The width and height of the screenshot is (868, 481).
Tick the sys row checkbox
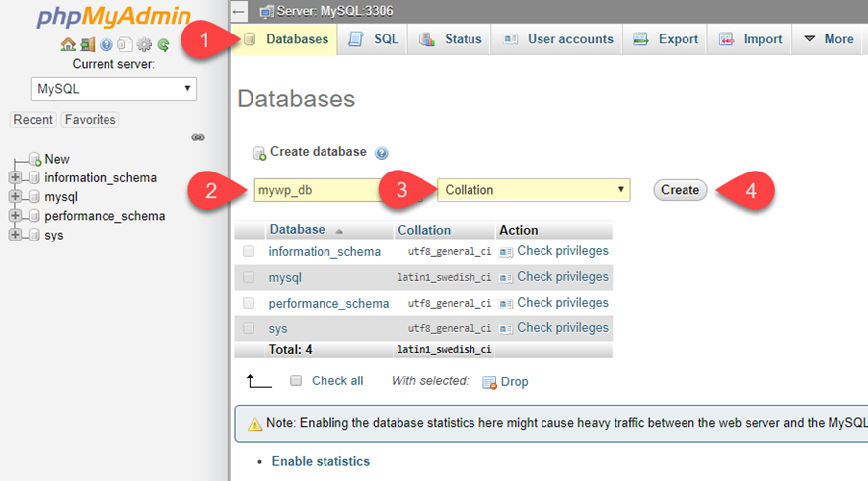click(249, 328)
